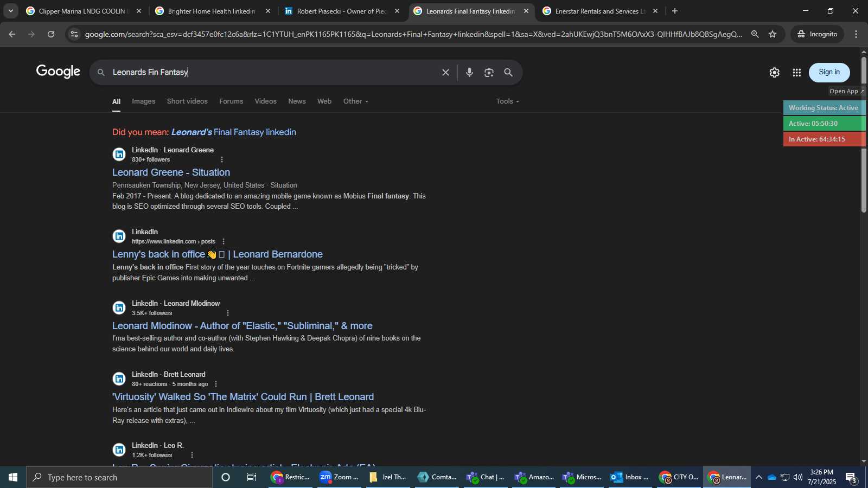Open more options for Leonard Mlodinow result
This screenshot has height=488, width=868.
(x=228, y=313)
